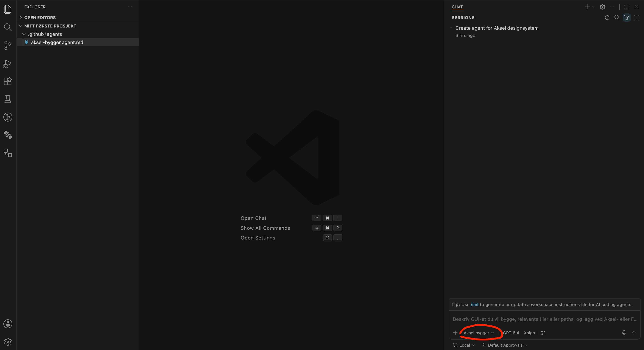
Task: Click the '3 hrs ago' session timestamp
Action: coord(465,36)
